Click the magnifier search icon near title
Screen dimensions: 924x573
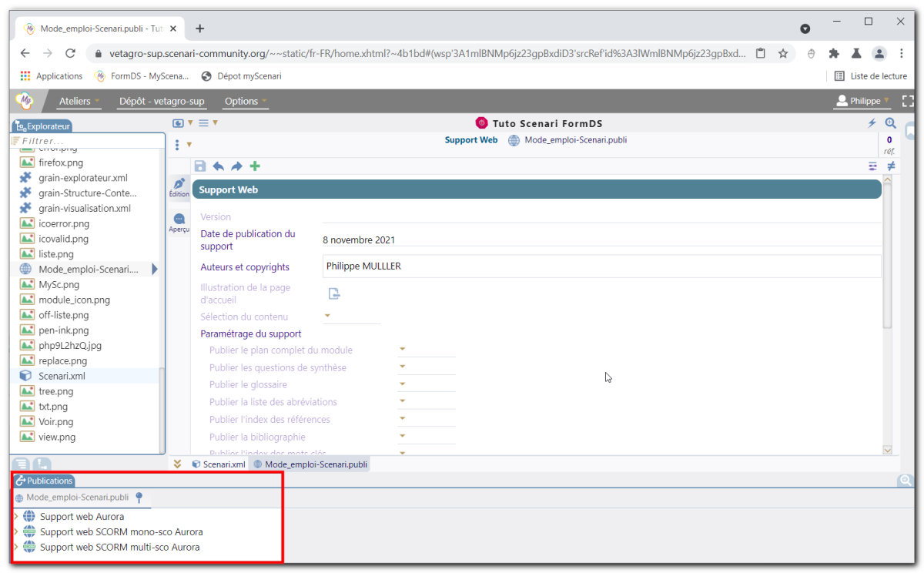pyautogui.click(x=891, y=123)
